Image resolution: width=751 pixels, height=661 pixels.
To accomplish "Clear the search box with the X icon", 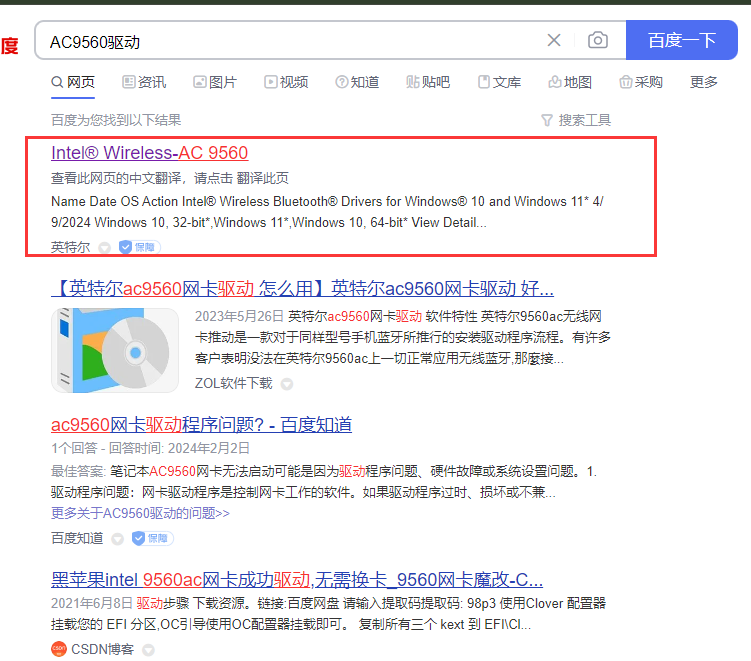I will pyautogui.click(x=554, y=40).
